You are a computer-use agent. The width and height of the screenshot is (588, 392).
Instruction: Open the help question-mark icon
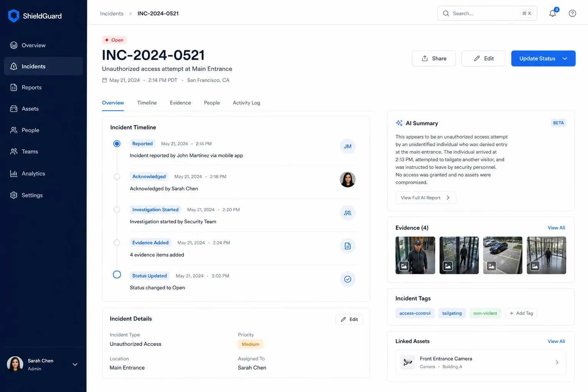pos(572,13)
